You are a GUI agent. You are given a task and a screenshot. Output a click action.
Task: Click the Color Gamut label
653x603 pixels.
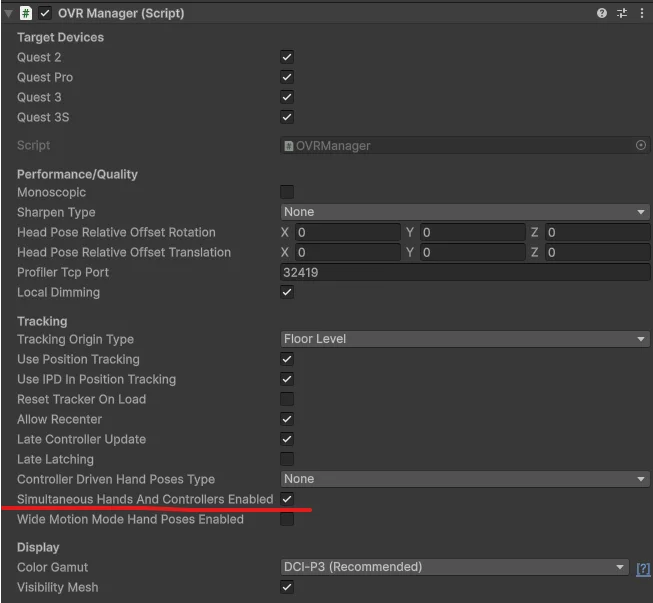(52, 567)
